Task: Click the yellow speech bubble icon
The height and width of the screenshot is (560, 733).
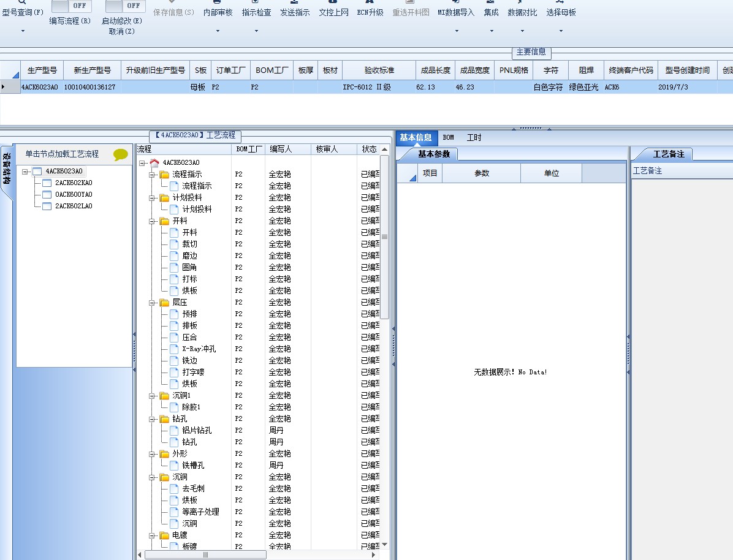Action: pos(121,154)
